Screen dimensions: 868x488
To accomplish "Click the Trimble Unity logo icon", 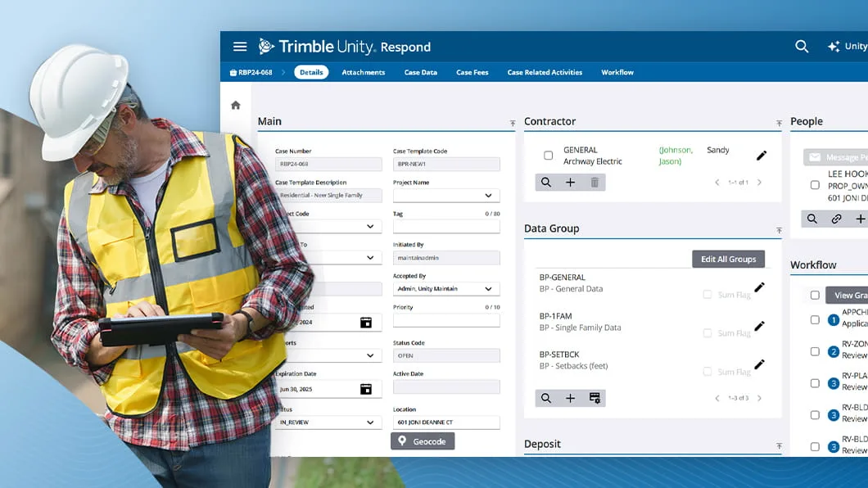I will pyautogui.click(x=266, y=47).
